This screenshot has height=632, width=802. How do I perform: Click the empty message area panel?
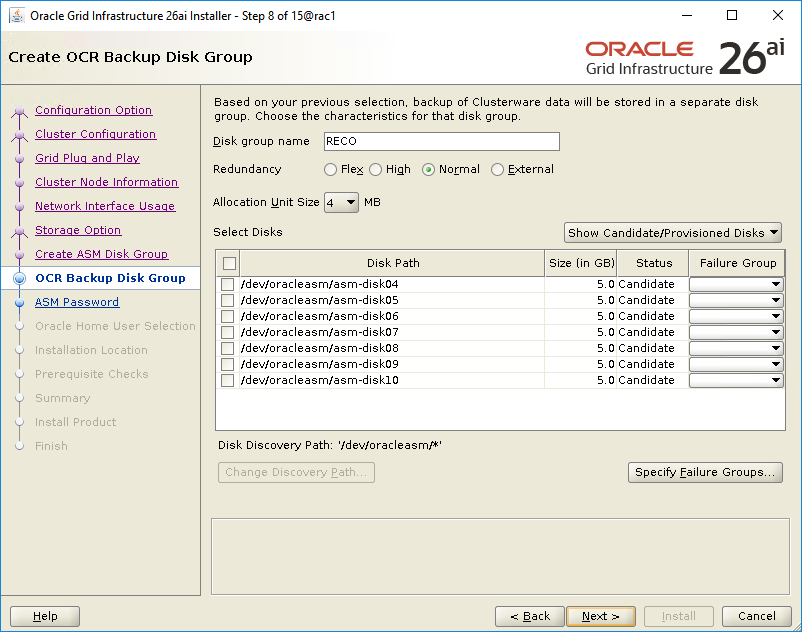coord(500,557)
